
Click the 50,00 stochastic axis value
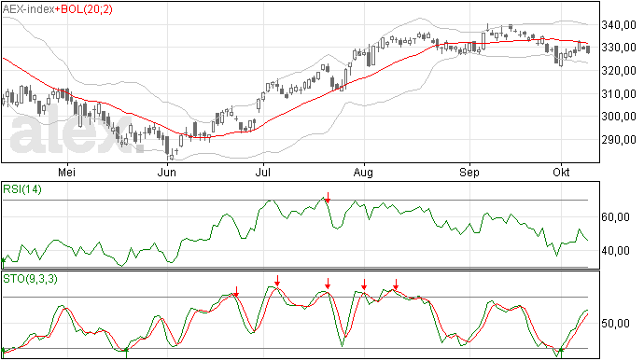(x=615, y=324)
